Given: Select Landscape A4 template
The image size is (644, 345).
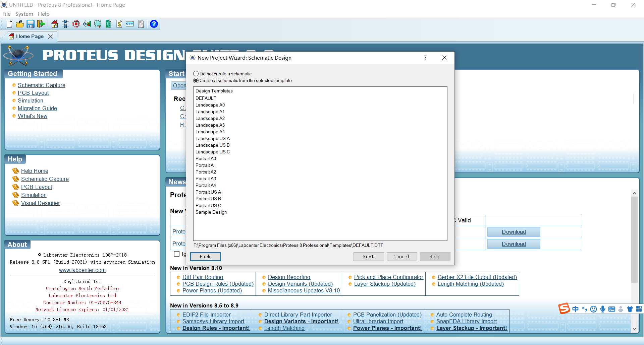Looking at the screenshot, I should click(x=210, y=132).
